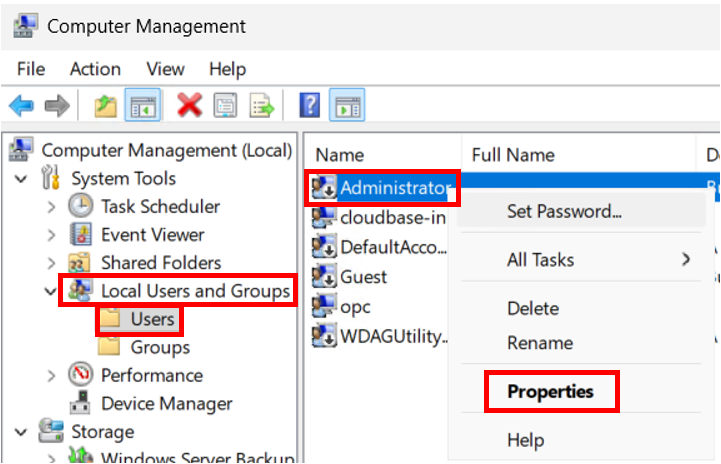This screenshot has width=721, height=464.
Task: Choose Properties from the context menu
Action: click(550, 391)
